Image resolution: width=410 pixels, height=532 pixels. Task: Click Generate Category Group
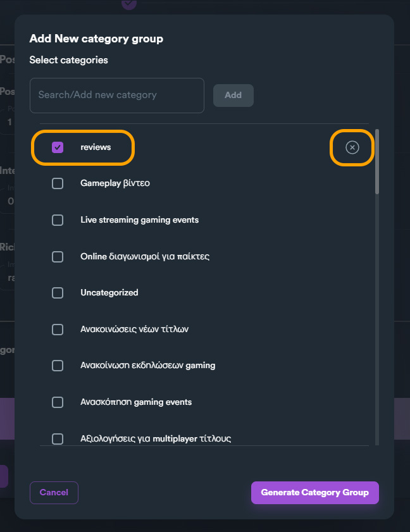(x=314, y=493)
